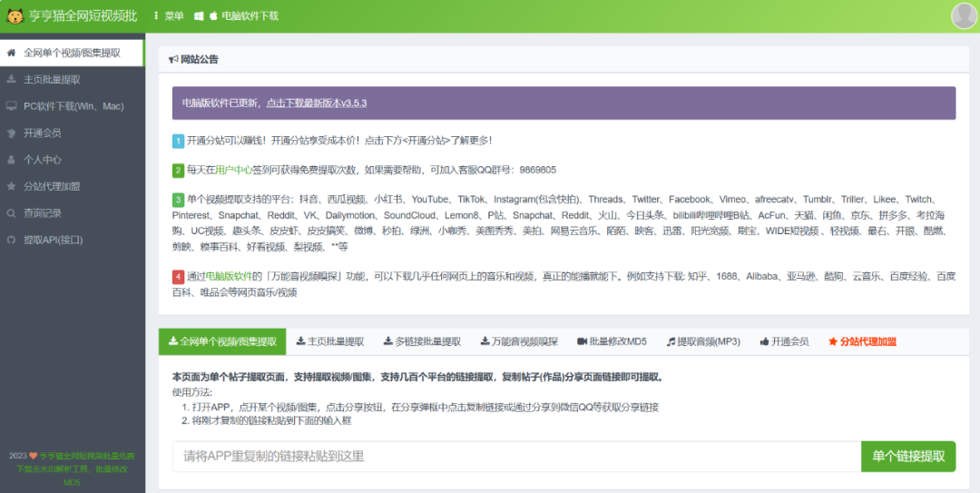The width and height of the screenshot is (980, 493).
Task: Click the red number 4 badge
Action: (178, 276)
